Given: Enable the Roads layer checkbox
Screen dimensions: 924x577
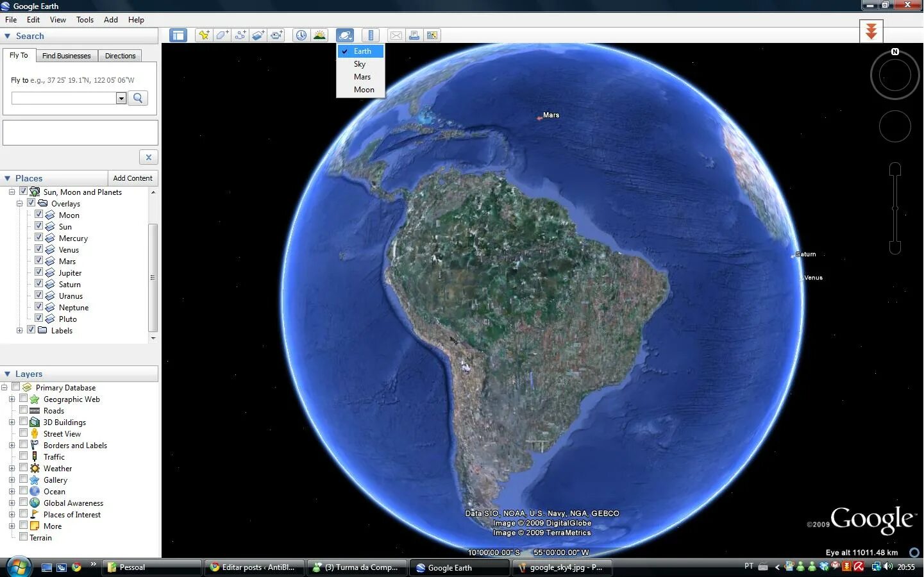Looking at the screenshot, I should [x=23, y=410].
